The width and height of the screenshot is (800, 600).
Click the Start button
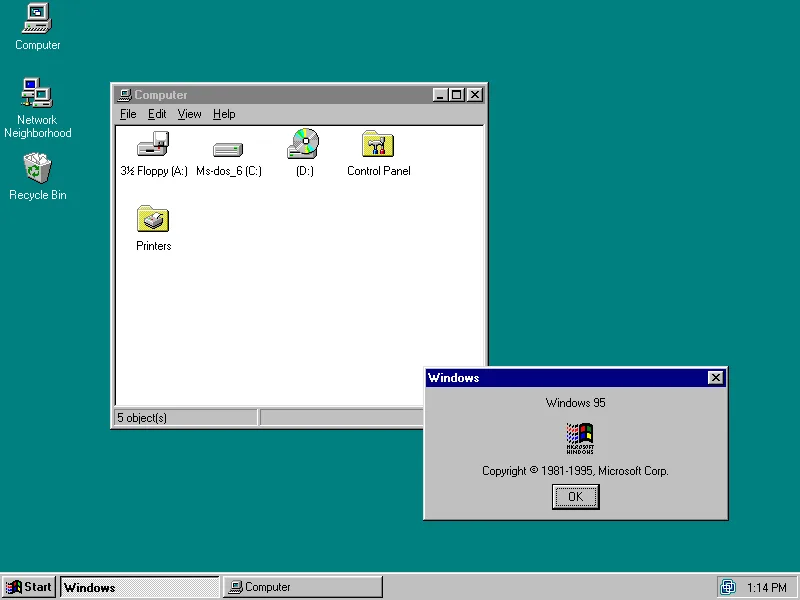tap(28, 587)
